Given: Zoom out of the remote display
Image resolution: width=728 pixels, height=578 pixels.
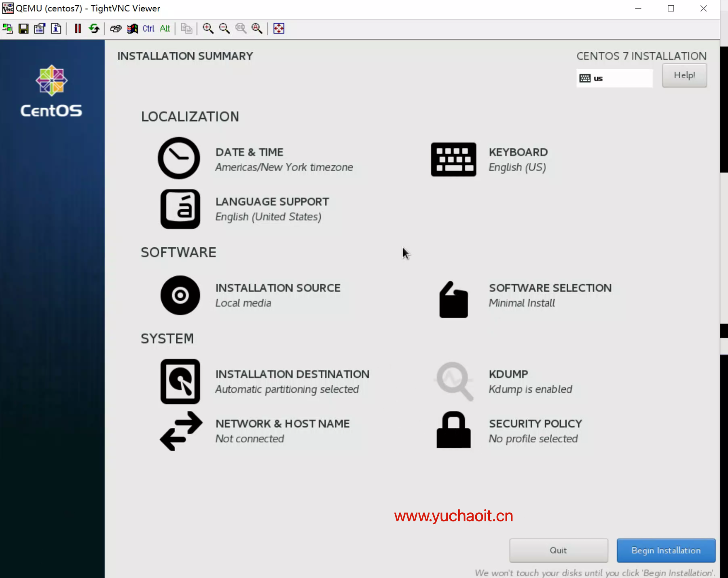Looking at the screenshot, I should [224, 28].
